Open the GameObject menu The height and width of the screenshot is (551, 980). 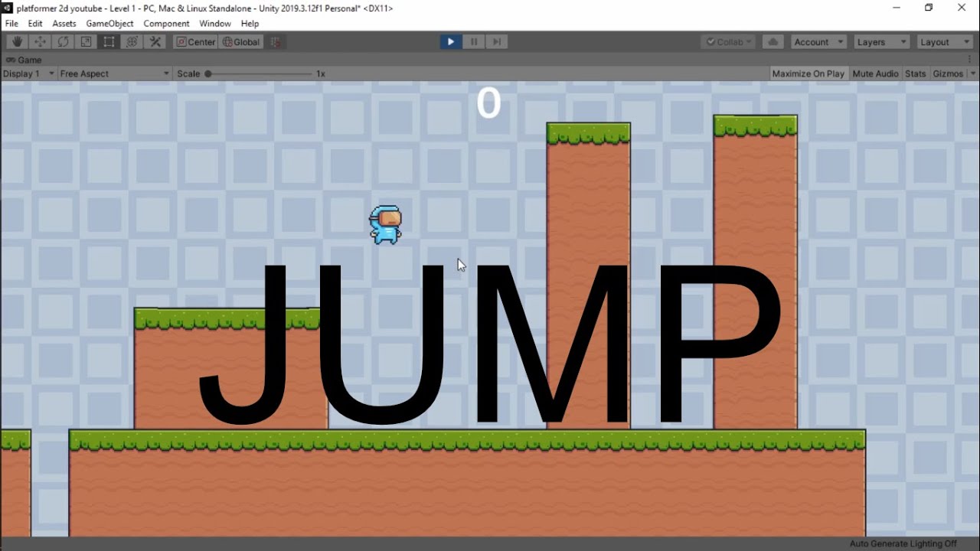(109, 24)
